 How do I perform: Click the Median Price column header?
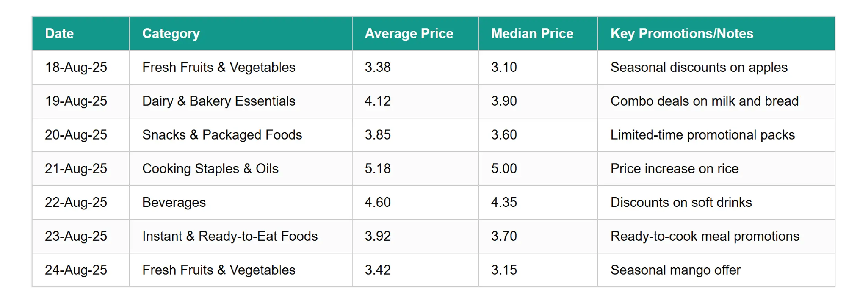[x=532, y=34]
